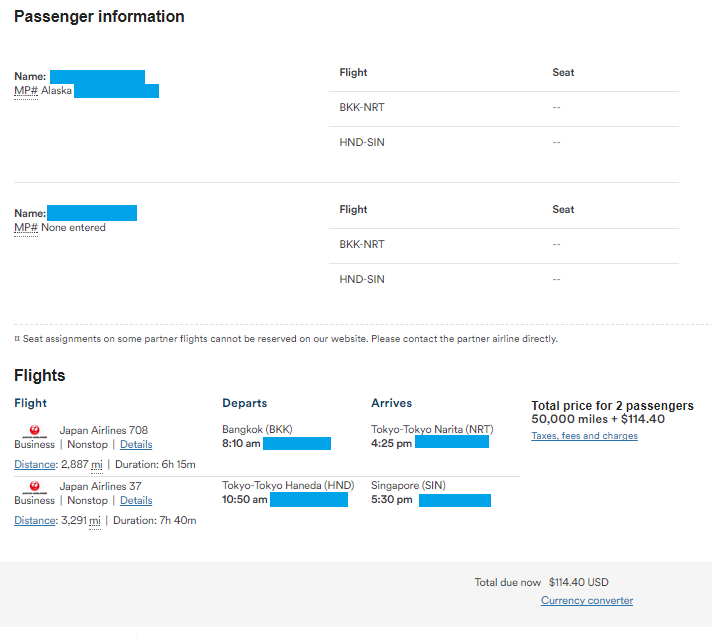This screenshot has width=712, height=636.
Task: Click second passenger's BKK-NRT flight row
Action: [504, 245]
